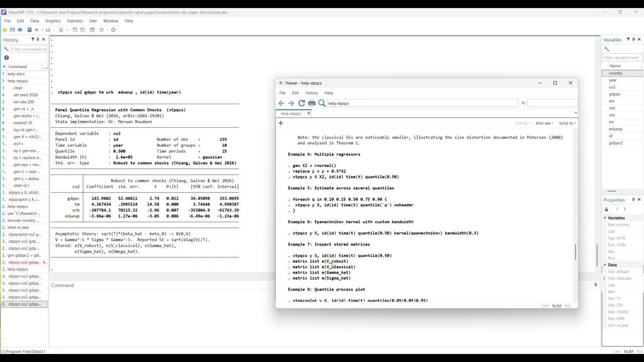
Task: Open the Data Browser icon
Action: pyautogui.click(x=83, y=30)
